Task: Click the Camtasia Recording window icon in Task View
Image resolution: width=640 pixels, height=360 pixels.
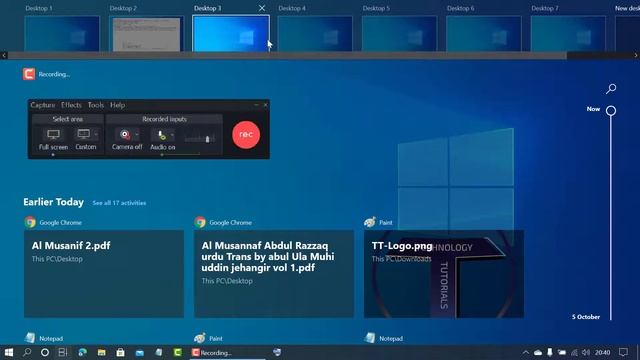Action: point(29,74)
